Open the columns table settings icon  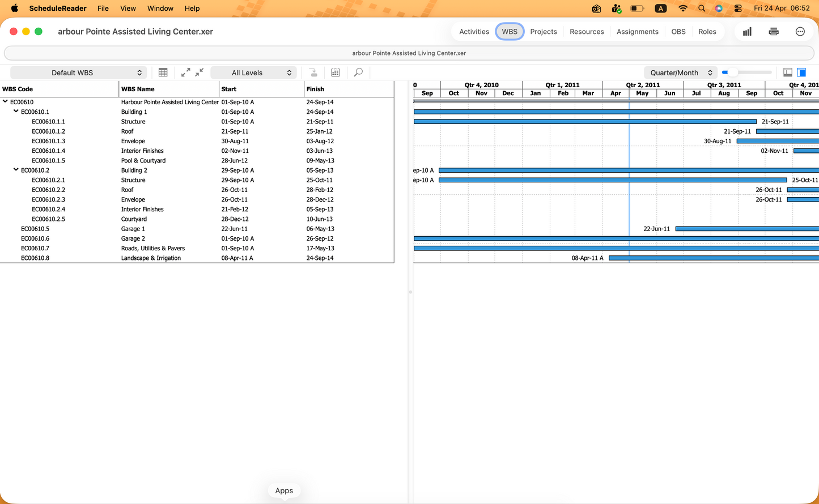tap(163, 72)
